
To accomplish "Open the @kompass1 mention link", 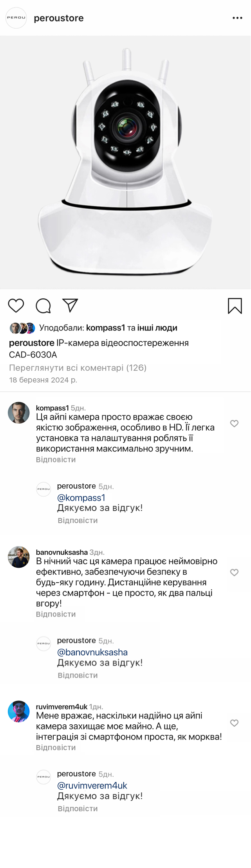I will pyautogui.click(x=81, y=498).
